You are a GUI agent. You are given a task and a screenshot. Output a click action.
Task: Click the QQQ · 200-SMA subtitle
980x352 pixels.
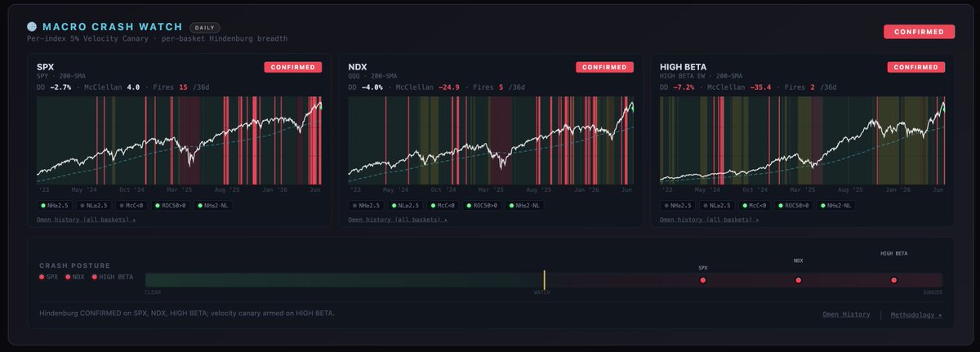[372, 76]
